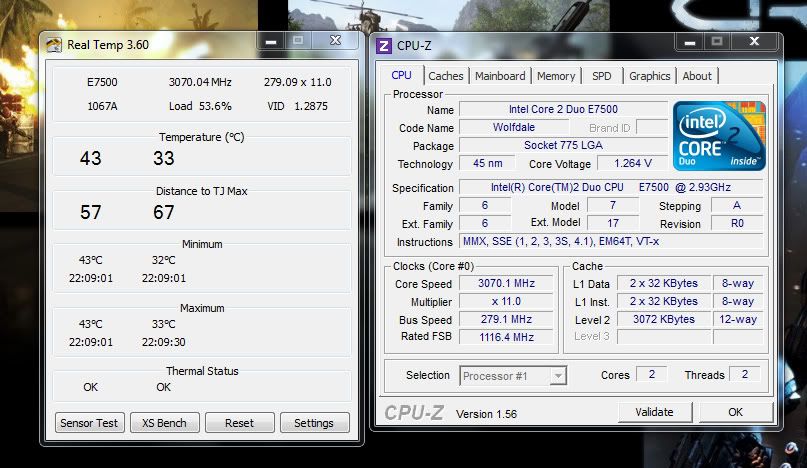Open Real Temp Settings
This screenshot has height=468, width=807.
click(314, 423)
